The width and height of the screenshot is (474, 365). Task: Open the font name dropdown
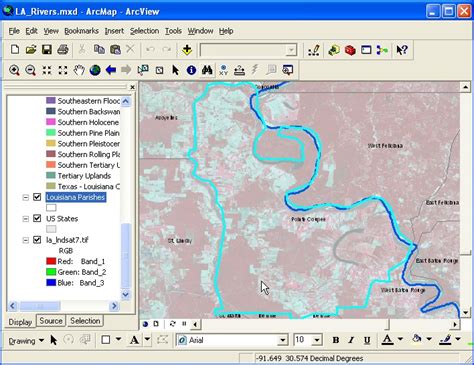(283, 340)
